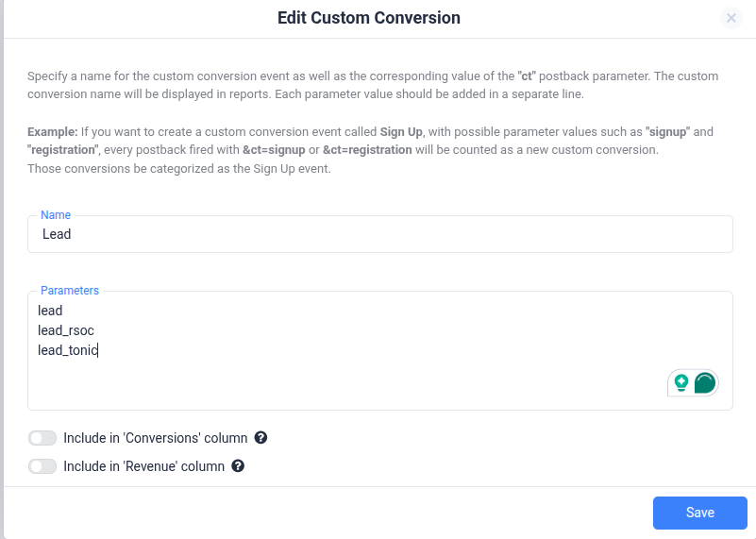The width and height of the screenshot is (756, 539).
Task: Click the blue Parameters field label
Action: (x=70, y=291)
